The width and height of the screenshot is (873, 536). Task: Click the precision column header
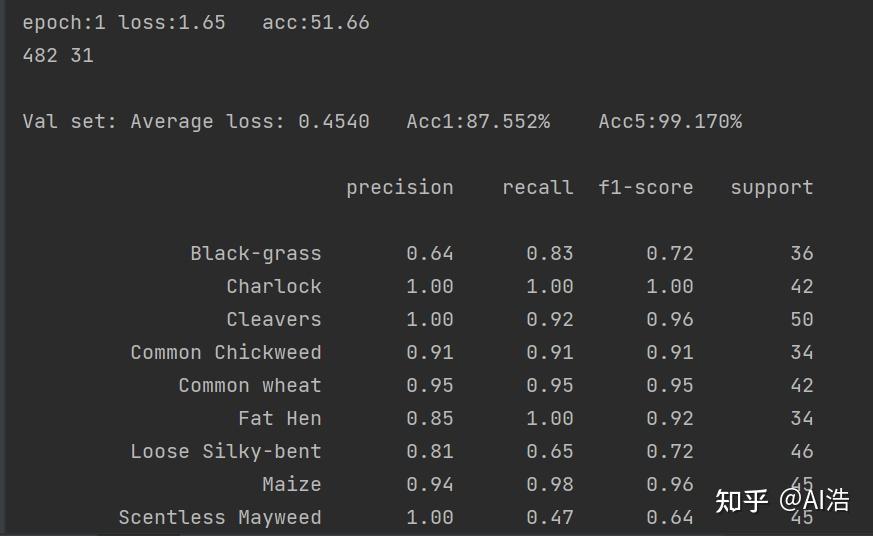399,188
